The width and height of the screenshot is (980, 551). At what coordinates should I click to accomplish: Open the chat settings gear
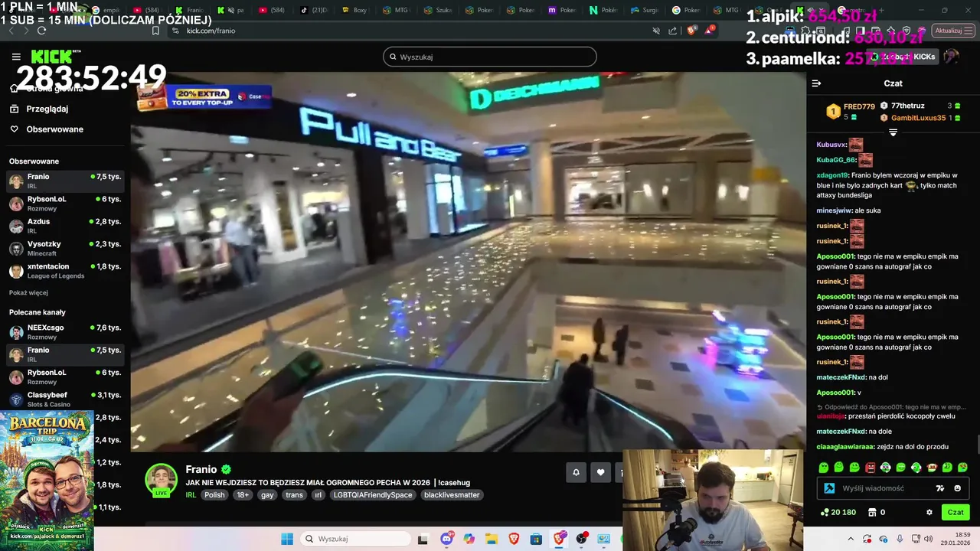[x=929, y=512]
